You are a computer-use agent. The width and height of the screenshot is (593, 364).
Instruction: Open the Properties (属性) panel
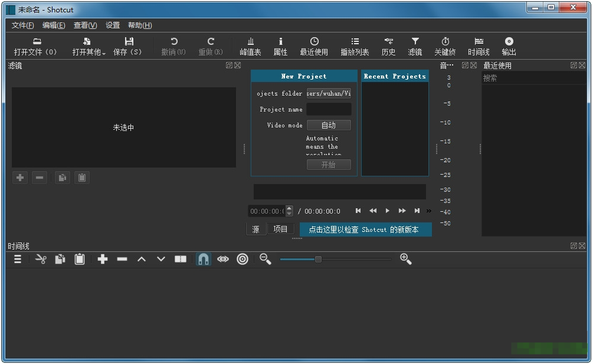[x=280, y=47]
